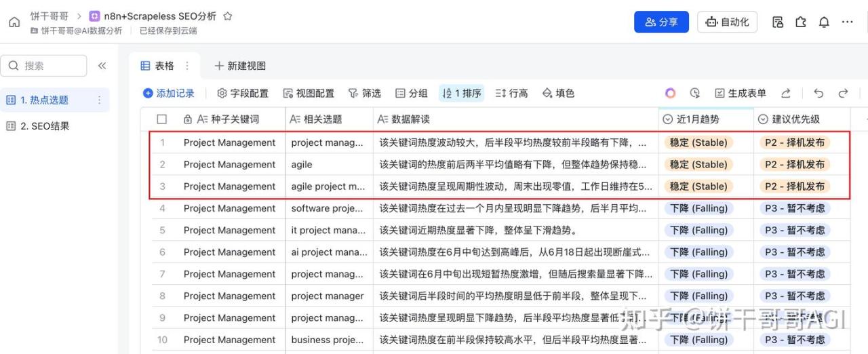868x354 pixels.
Task: Open the notification bell icon
Action: (x=824, y=22)
